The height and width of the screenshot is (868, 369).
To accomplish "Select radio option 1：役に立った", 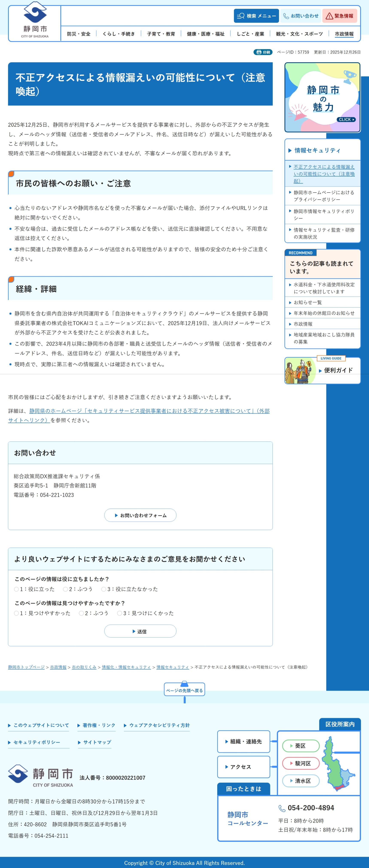I will tap(16, 589).
